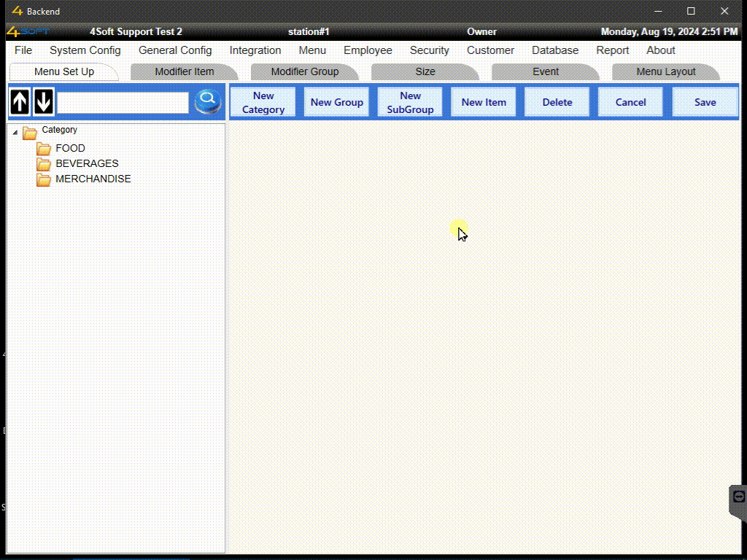Switch to the Menu Set Up tab

(x=64, y=72)
